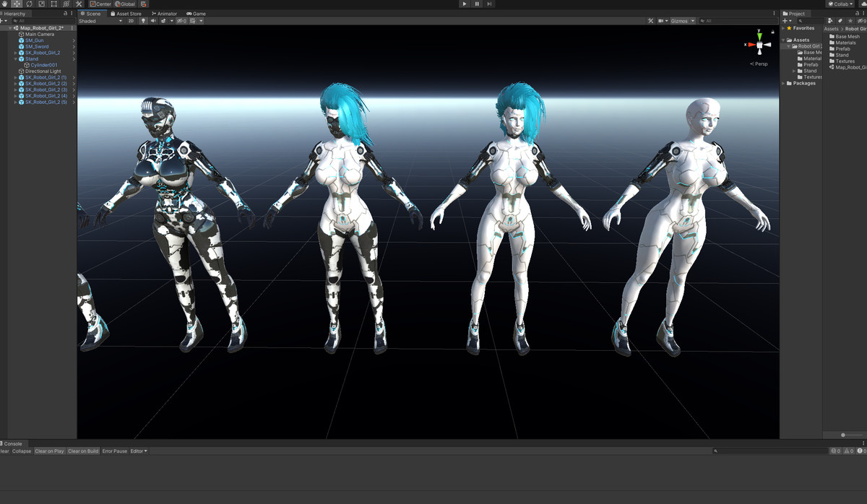
Task: Open the Textures folder in the assets list
Action: coord(845,61)
